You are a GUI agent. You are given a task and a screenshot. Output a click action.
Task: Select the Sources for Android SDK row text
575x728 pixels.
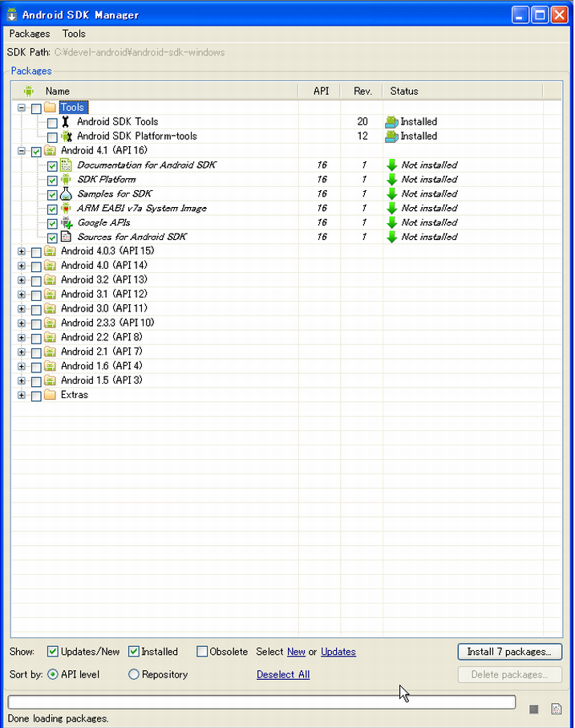tap(132, 237)
